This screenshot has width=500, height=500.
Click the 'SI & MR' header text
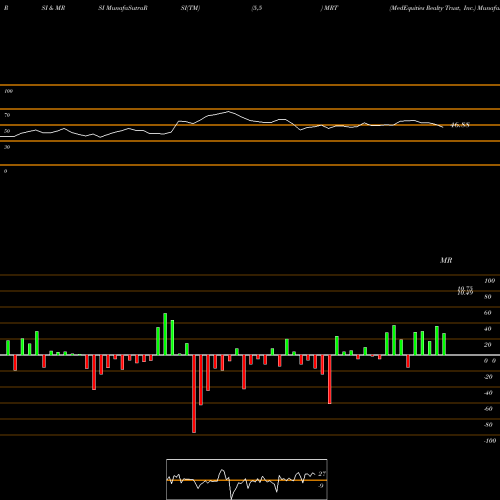coord(53,8)
